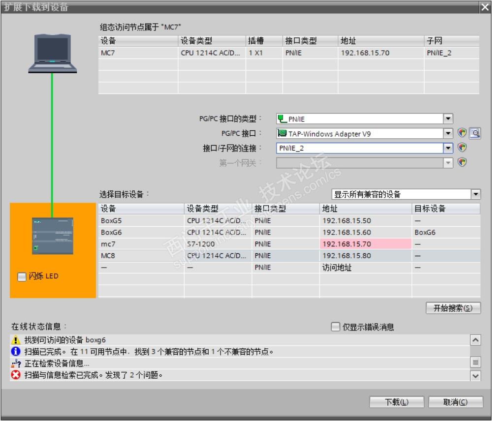The height and width of the screenshot is (421, 504).
Task: Select the mc7 S7-1200 device row
Action: point(289,244)
